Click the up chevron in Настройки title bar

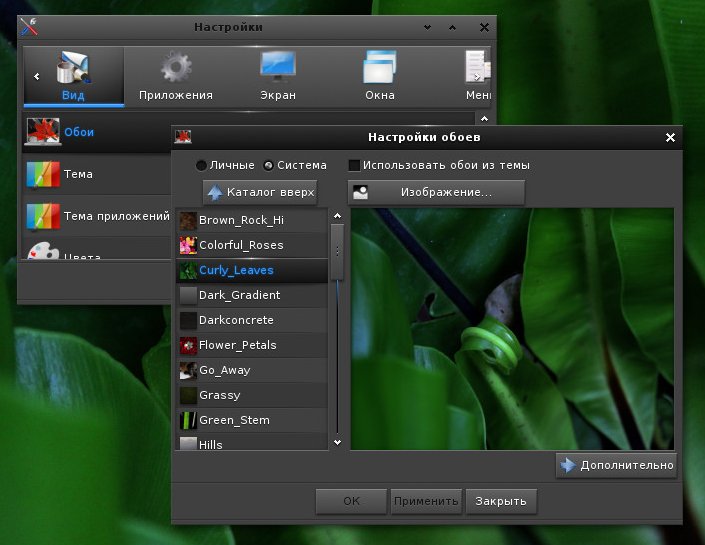click(x=452, y=27)
